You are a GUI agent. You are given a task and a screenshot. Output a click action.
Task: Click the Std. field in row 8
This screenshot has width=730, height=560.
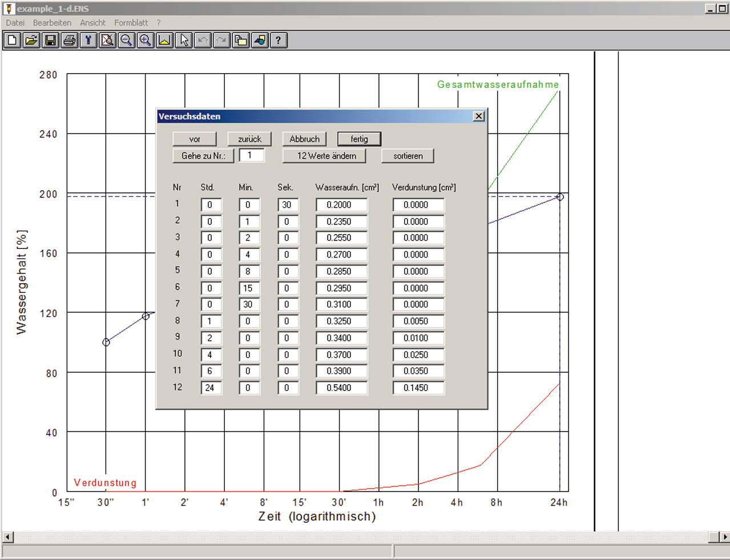(x=211, y=321)
